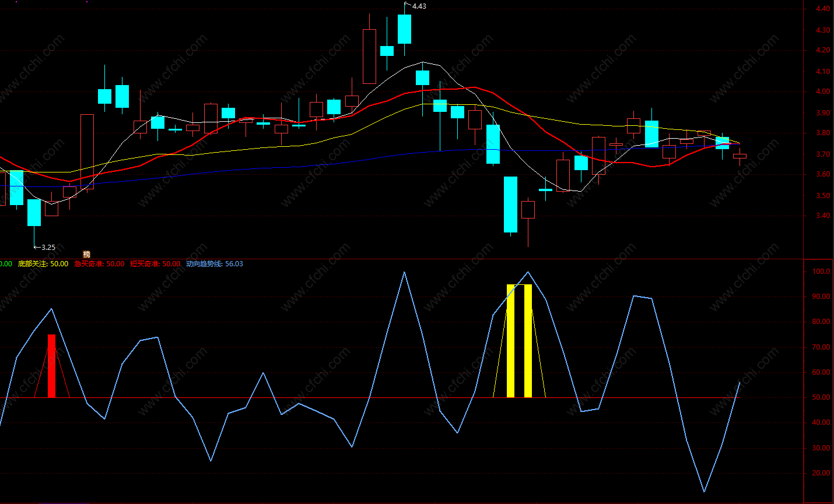Select the 短买奇准: 50.00 indicator label
The image size is (834, 504).
155,264
